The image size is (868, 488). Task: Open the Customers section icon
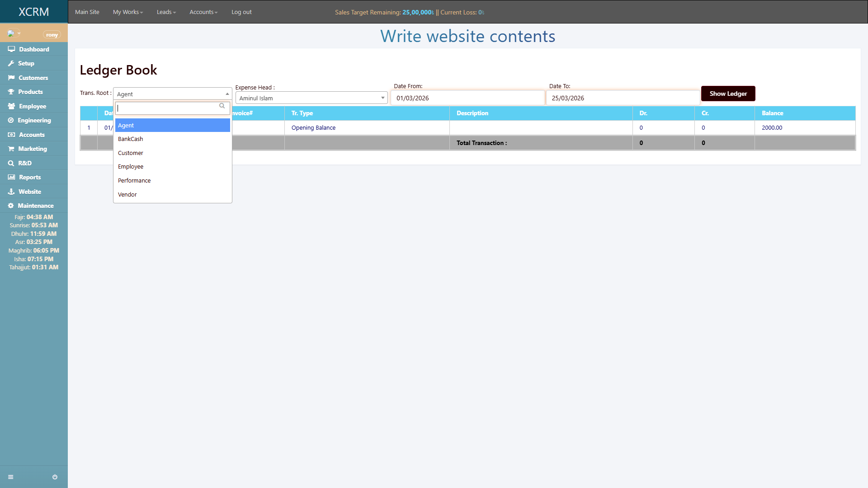pyautogui.click(x=11, y=78)
